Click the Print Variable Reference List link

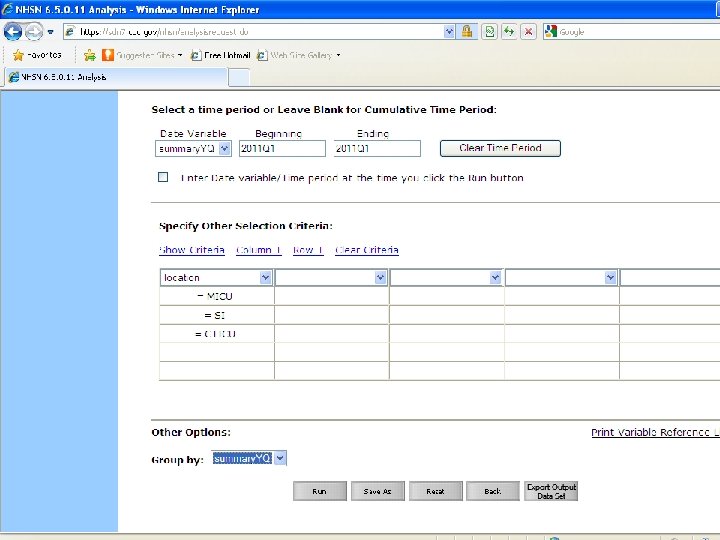tap(655, 432)
